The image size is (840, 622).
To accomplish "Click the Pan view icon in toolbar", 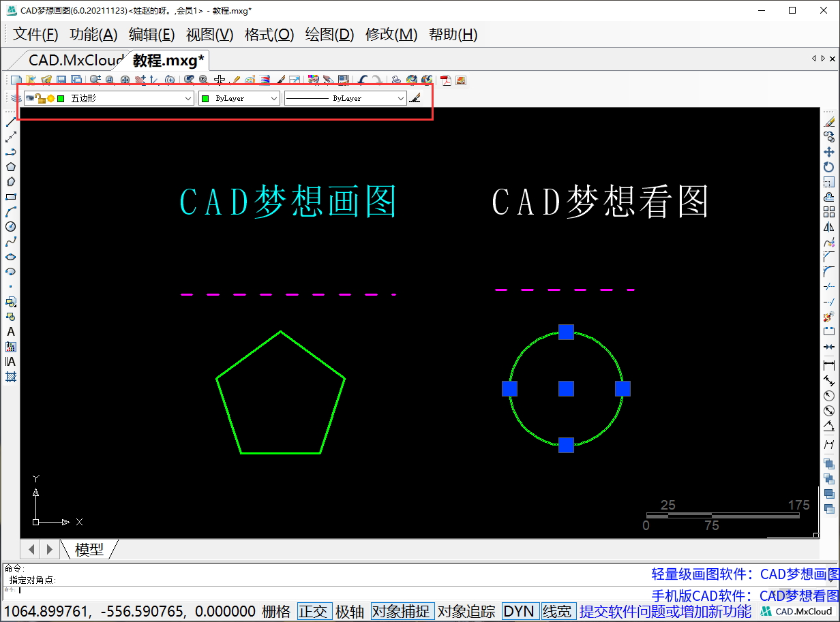I will (x=140, y=80).
